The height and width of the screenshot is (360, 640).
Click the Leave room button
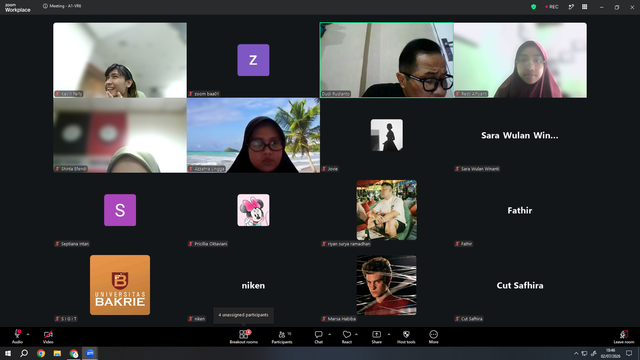click(x=624, y=337)
